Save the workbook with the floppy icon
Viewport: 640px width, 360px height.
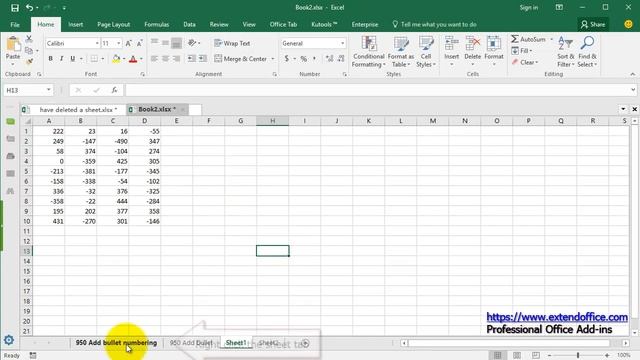click(x=15, y=8)
